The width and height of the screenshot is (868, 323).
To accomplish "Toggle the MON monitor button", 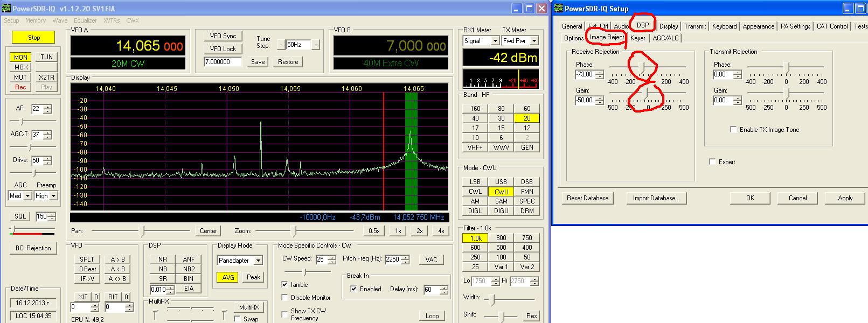I will coord(20,57).
